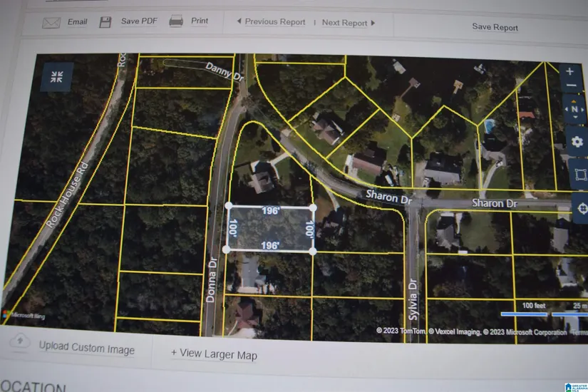588x392 pixels.
Task: Click the compass North rotation control
Action: click(x=574, y=110)
